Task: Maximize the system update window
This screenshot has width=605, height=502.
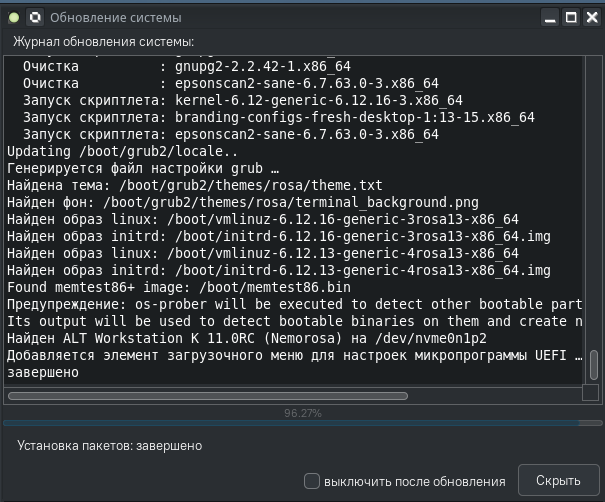Action: (x=571, y=18)
